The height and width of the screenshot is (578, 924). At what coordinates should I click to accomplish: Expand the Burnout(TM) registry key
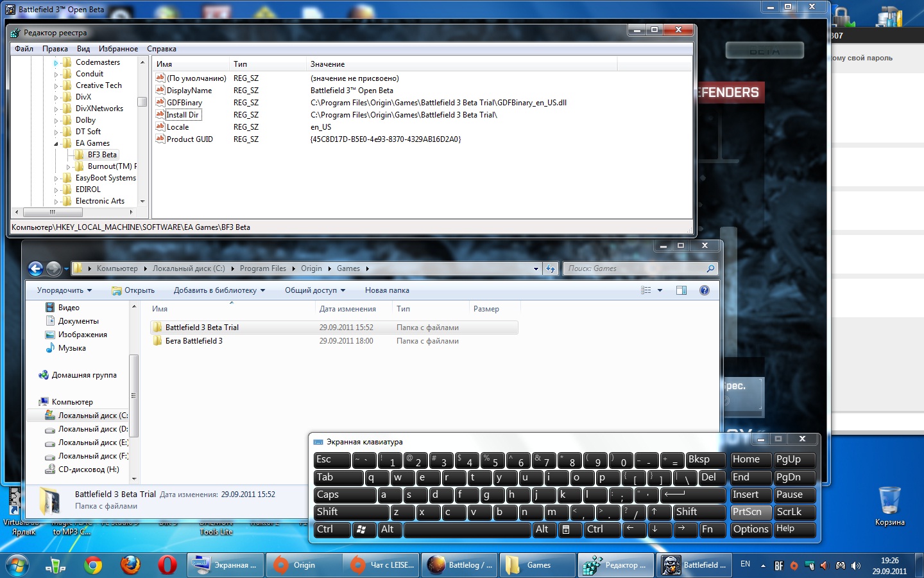[x=68, y=167]
